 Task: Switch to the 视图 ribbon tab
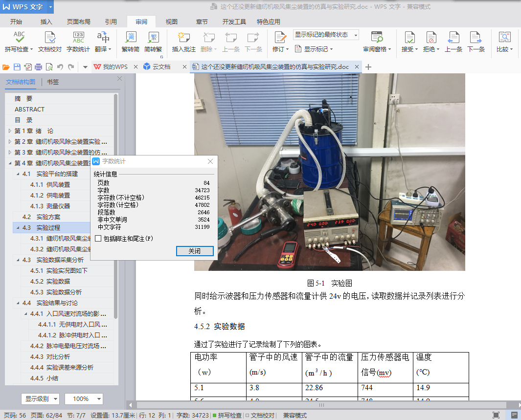[x=171, y=22]
